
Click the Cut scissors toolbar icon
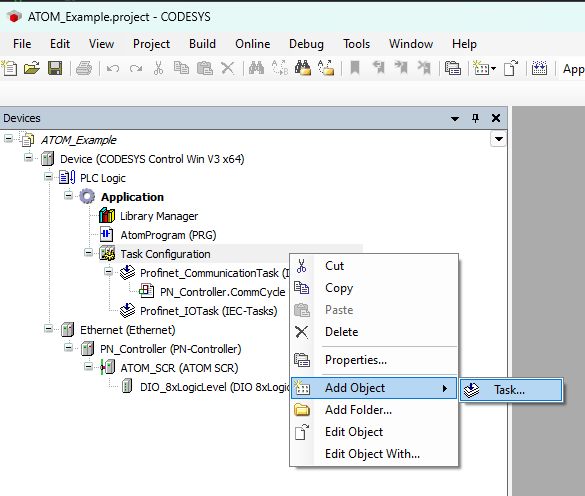[159, 69]
